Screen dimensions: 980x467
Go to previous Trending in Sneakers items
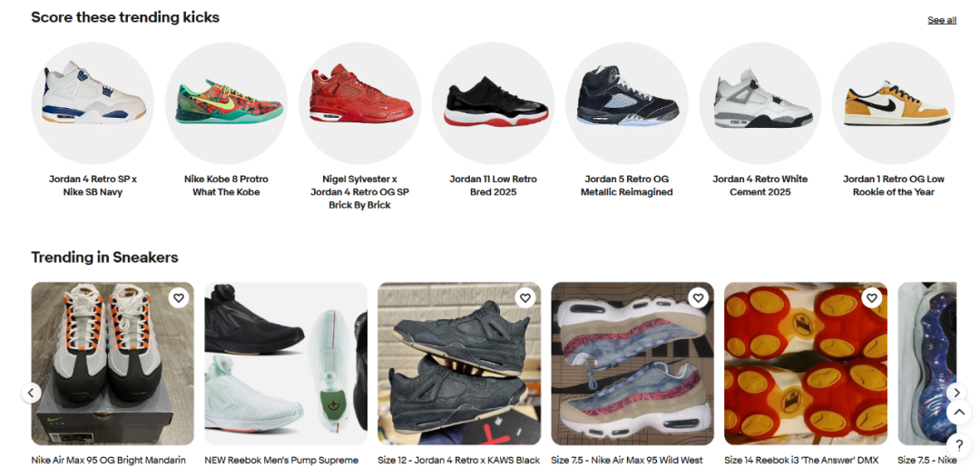click(x=31, y=393)
